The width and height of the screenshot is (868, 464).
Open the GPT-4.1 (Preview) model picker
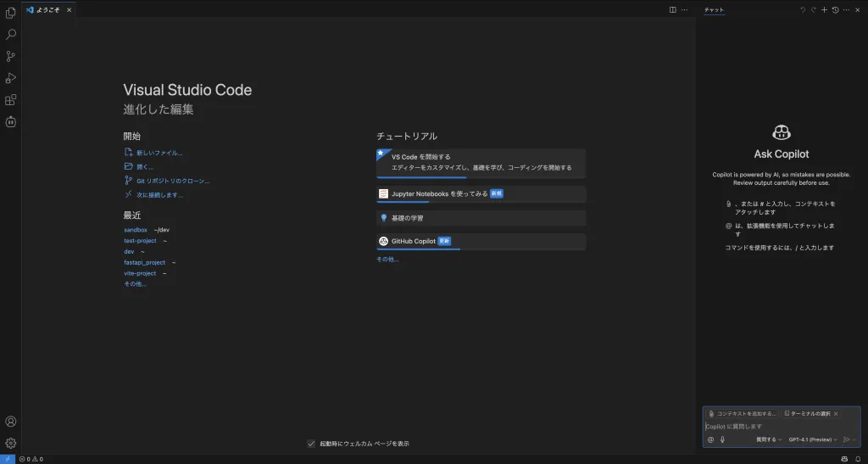[x=813, y=439]
